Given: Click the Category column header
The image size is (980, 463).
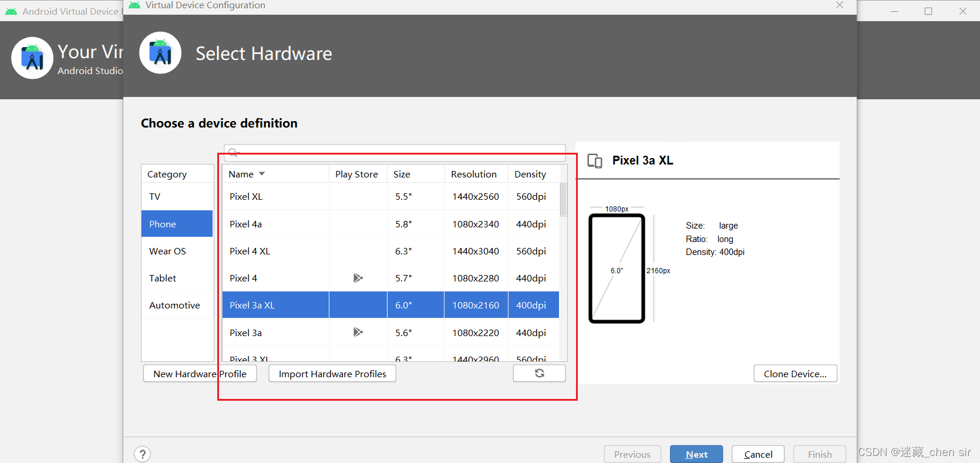Looking at the screenshot, I should tap(177, 174).
